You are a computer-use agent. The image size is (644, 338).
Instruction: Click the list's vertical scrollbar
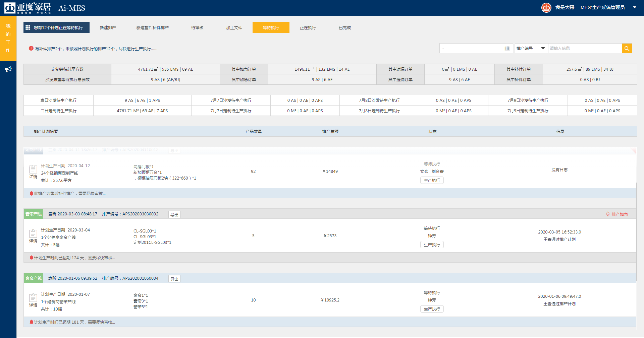[x=636, y=231]
